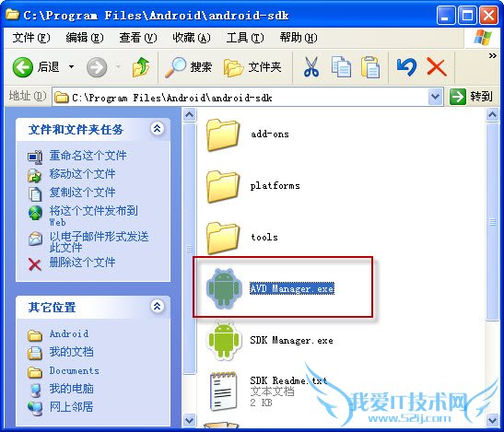
Task: Click the scissors Cut icon
Action: point(311,67)
